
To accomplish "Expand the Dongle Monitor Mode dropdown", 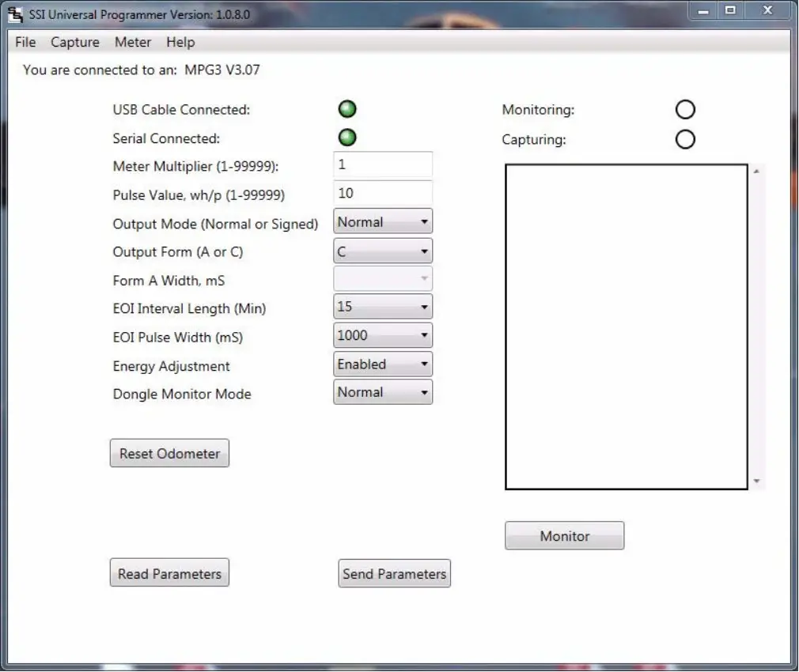I will click(383, 392).
